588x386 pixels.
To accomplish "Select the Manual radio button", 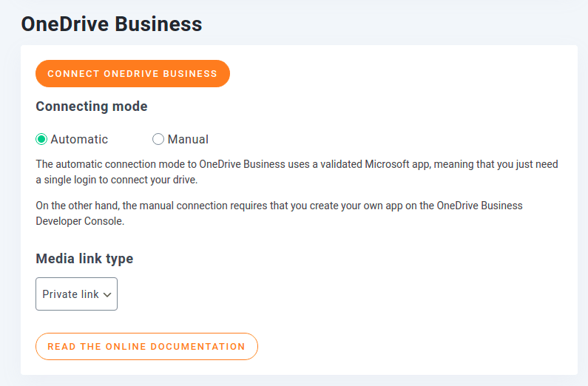I will (158, 139).
